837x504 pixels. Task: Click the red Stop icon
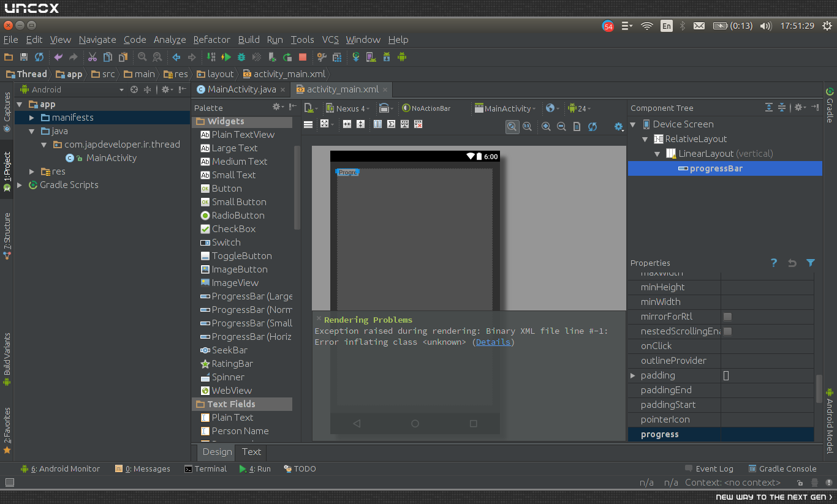pyautogui.click(x=303, y=57)
